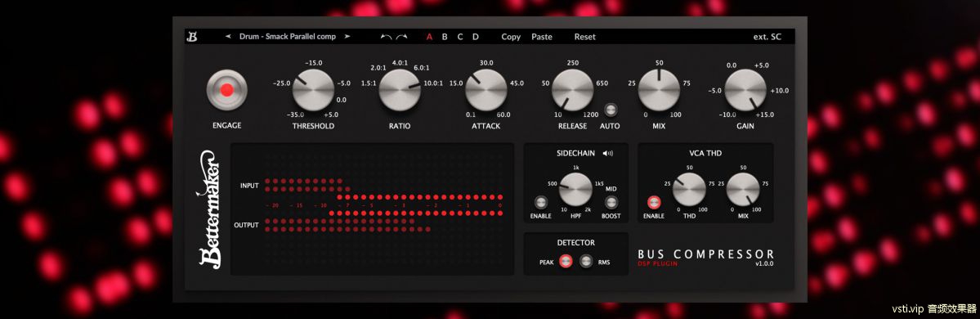
Task: Go to next preset with right arrow
Action: coord(347,36)
